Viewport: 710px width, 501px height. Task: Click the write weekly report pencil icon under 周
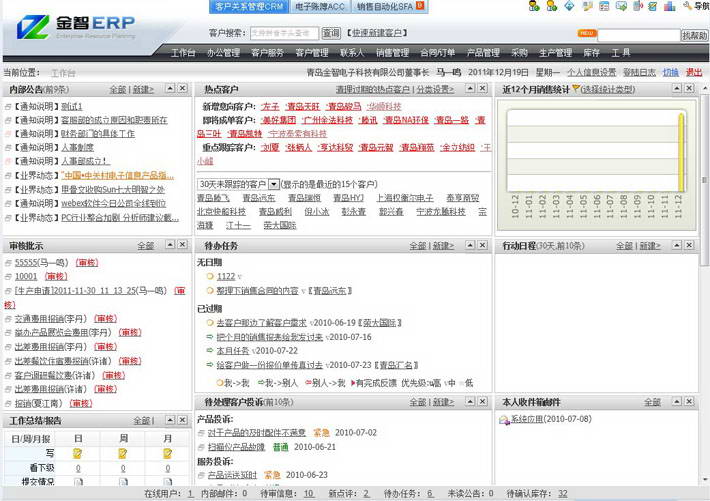coord(123,453)
